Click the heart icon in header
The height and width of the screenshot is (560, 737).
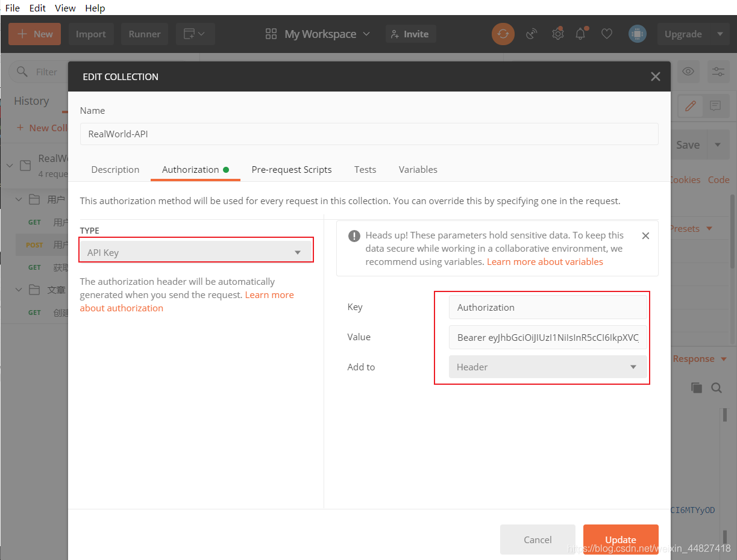click(x=607, y=34)
